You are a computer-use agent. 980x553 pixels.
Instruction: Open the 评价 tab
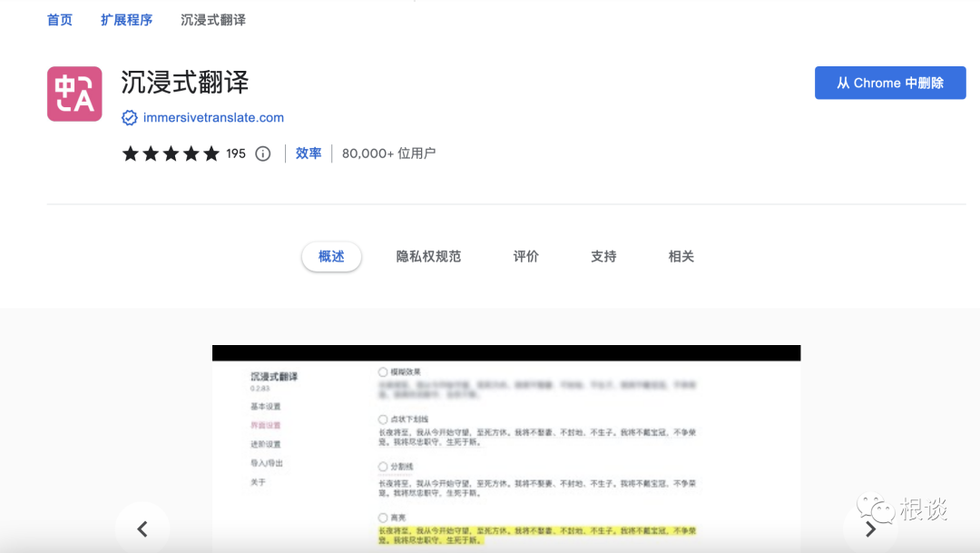tap(525, 257)
